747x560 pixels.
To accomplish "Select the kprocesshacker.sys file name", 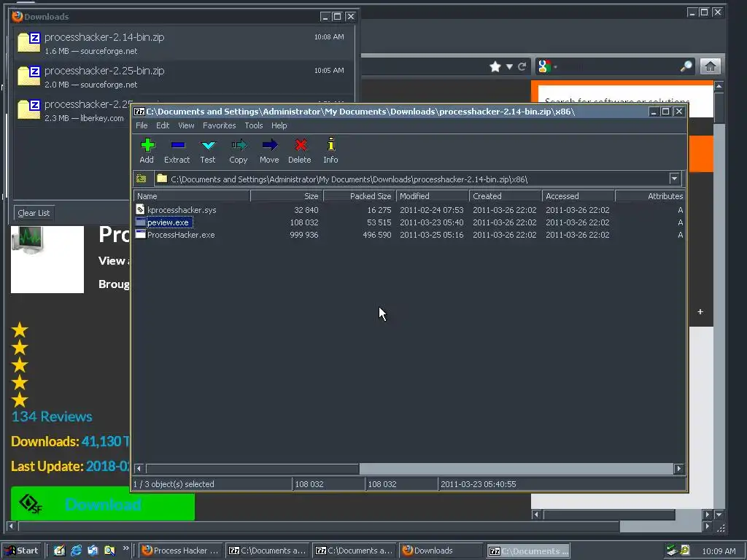I will (x=182, y=209).
